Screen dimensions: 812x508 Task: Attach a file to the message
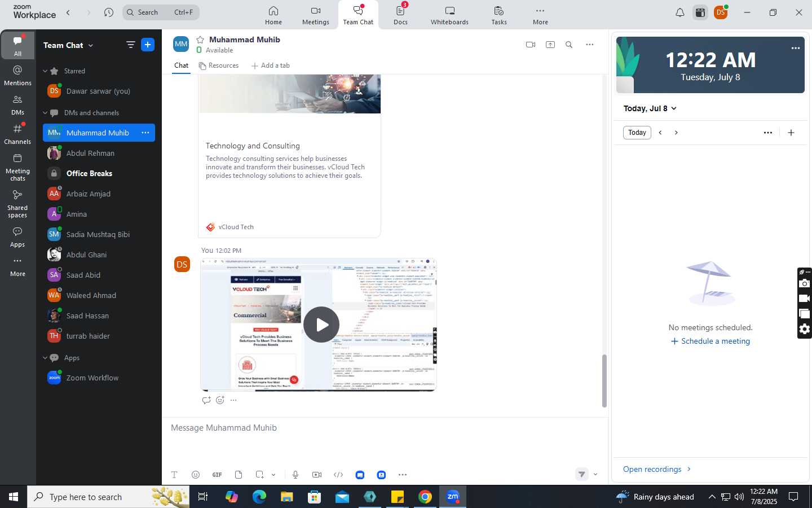click(x=239, y=475)
